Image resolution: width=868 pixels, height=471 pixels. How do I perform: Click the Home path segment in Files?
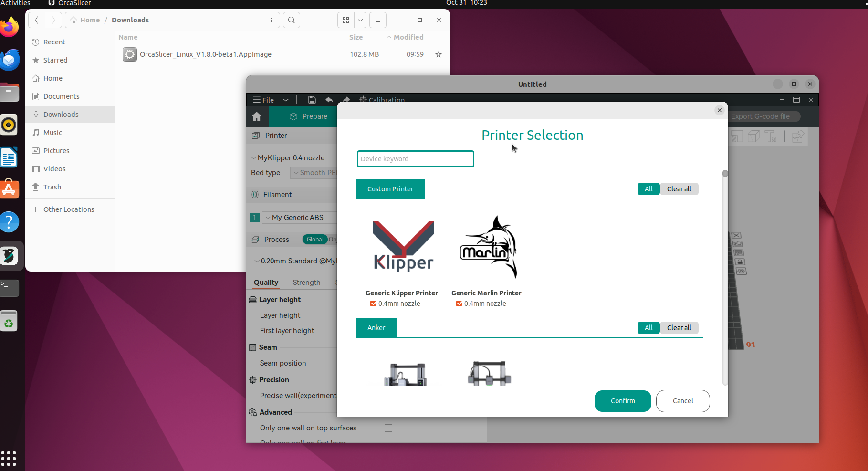[x=86, y=20]
